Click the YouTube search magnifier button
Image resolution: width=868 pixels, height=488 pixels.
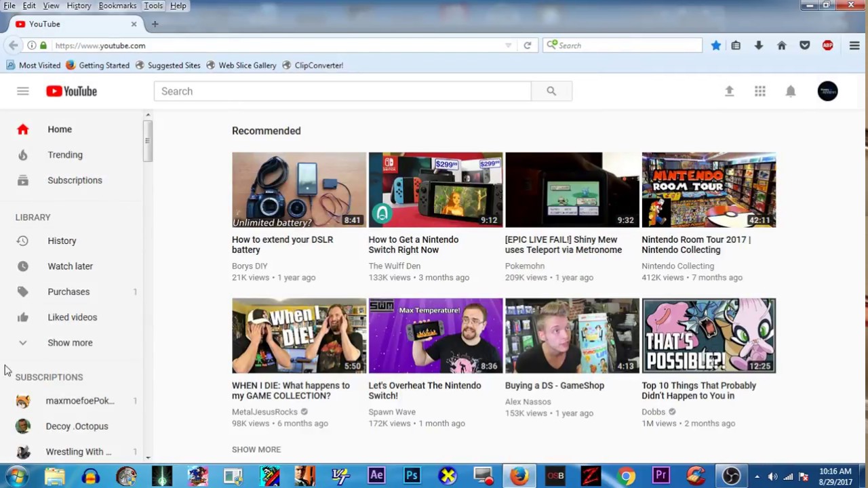pos(551,91)
